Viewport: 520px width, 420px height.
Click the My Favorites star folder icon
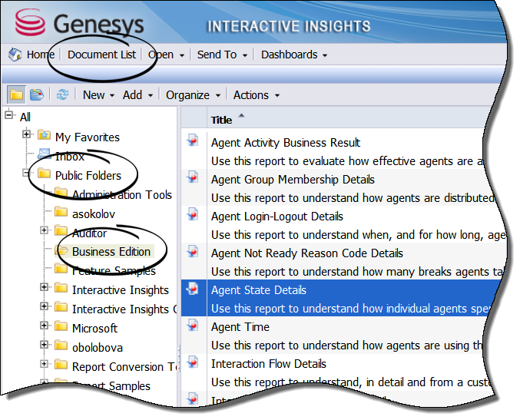45,137
